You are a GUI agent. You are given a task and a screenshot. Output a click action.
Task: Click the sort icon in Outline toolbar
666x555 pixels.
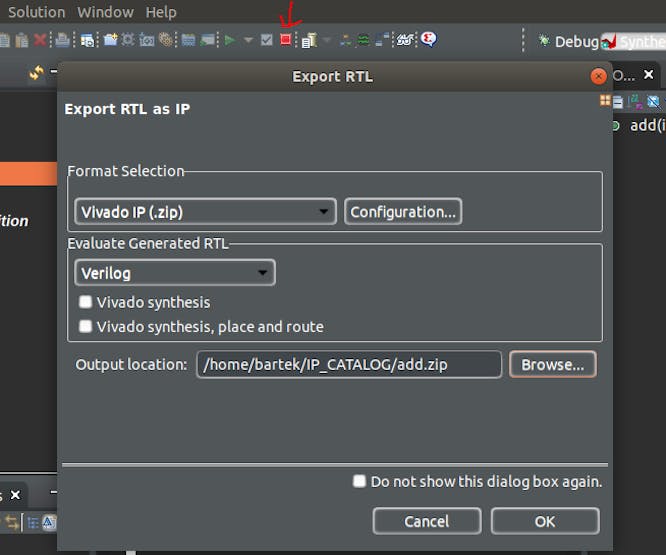click(635, 101)
